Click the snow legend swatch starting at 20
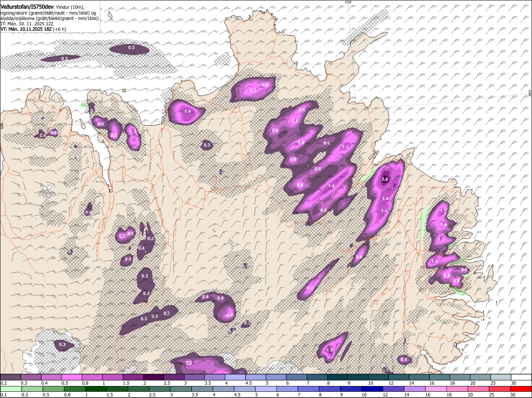The height and width of the screenshot is (398, 532). 480,377
